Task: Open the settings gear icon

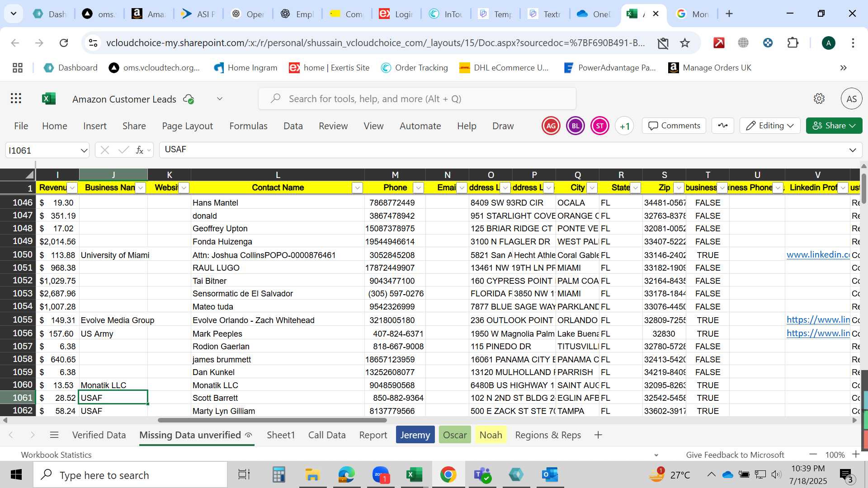Action: coord(819,99)
